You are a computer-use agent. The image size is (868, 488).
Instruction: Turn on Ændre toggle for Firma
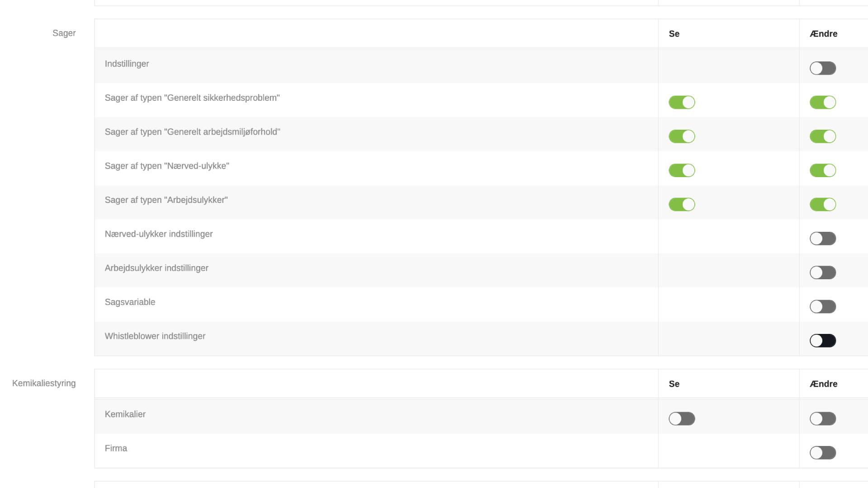[x=823, y=453]
